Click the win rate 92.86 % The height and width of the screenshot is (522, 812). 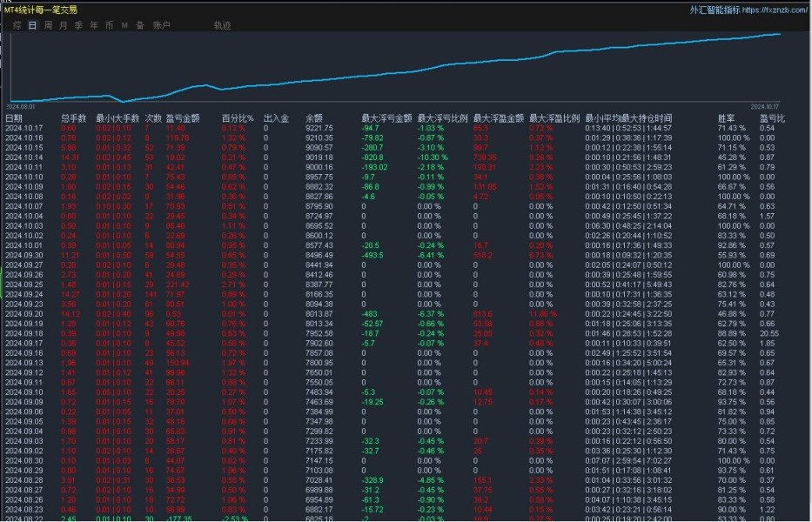coord(732,245)
